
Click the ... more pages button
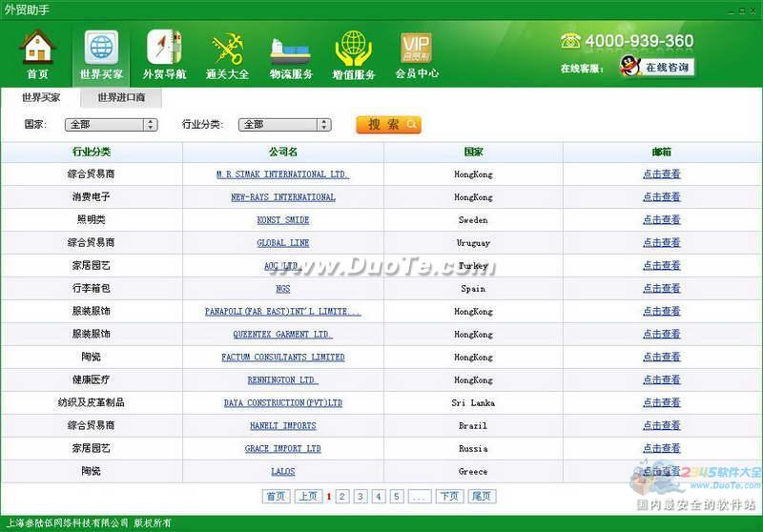420,496
